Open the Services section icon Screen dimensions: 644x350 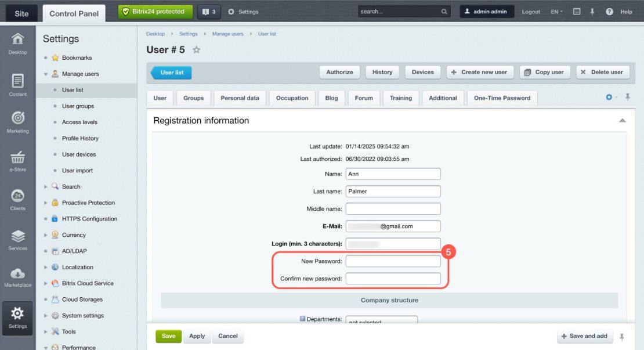(x=17, y=240)
